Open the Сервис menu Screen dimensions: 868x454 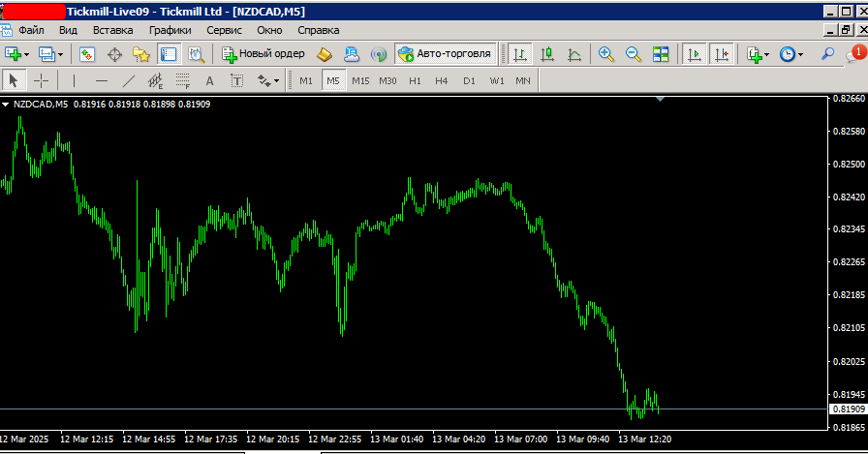click(x=224, y=30)
